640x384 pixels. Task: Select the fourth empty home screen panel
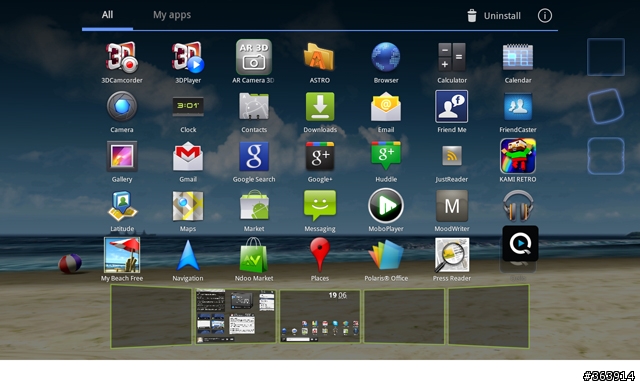(404, 317)
